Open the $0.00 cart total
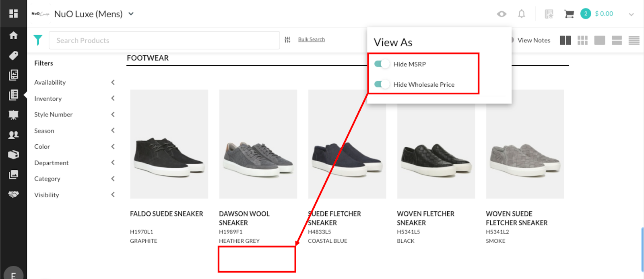 604,14
